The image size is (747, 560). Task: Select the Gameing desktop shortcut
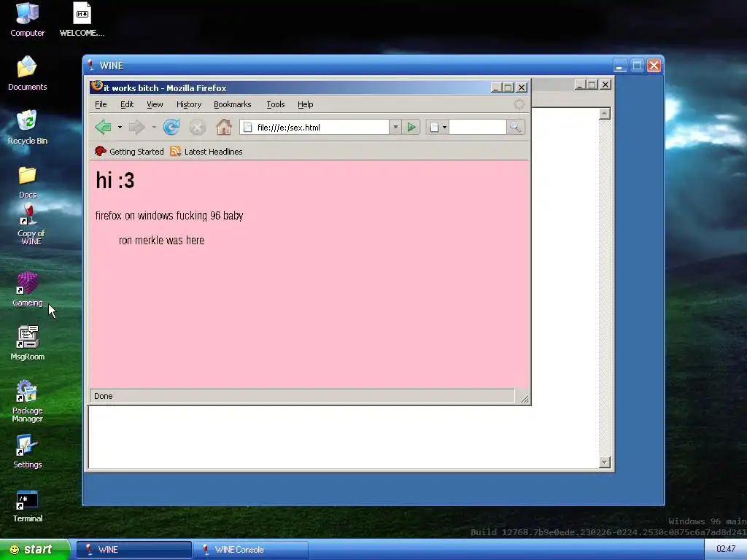[x=27, y=289]
